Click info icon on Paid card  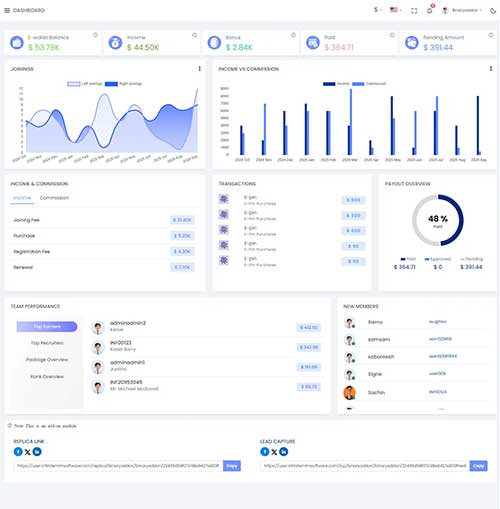392,35
